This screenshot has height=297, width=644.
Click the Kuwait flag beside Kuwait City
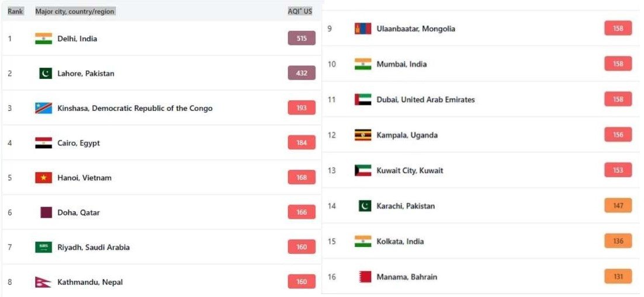click(x=363, y=170)
